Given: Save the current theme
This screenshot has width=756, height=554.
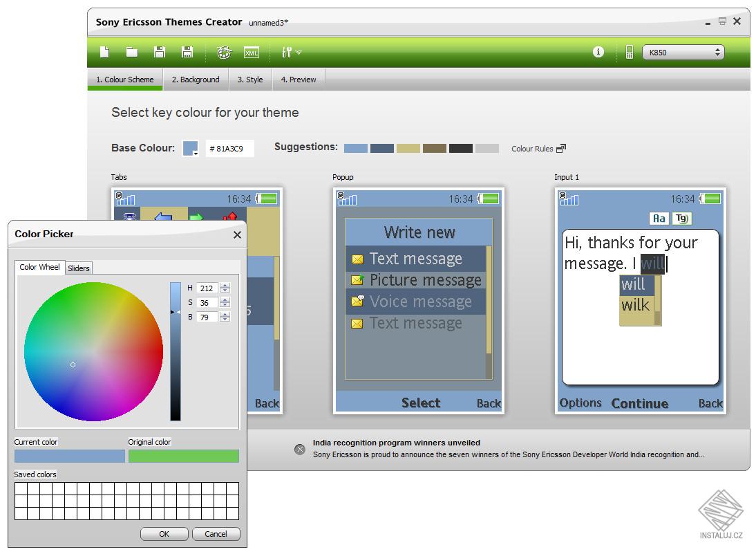Looking at the screenshot, I should point(160,52).
